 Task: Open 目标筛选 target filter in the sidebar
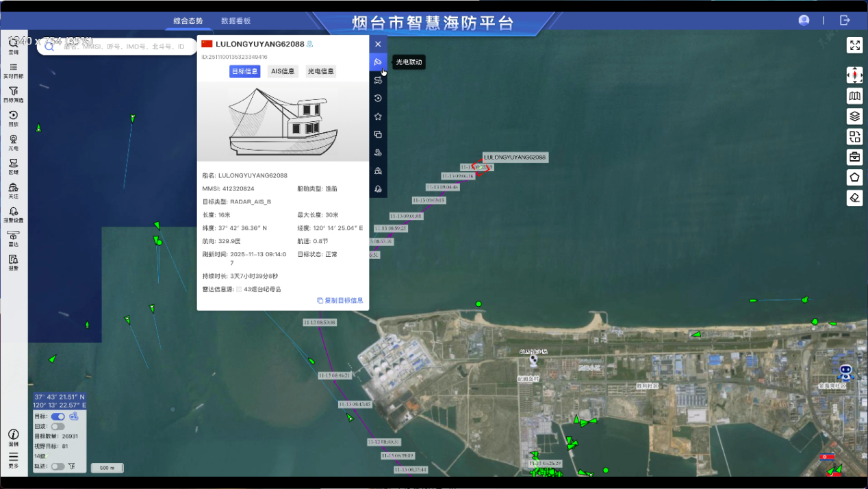point(13,94)
